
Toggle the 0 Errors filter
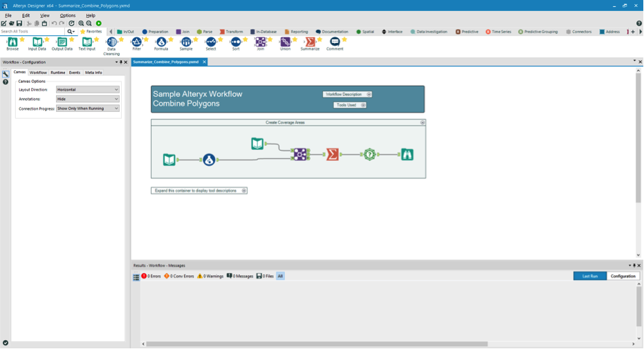pyautogui.click(x=151, y=276)
